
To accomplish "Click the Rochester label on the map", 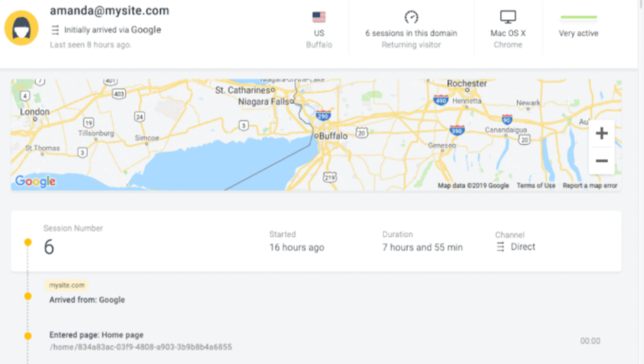I will pos(467,83).
